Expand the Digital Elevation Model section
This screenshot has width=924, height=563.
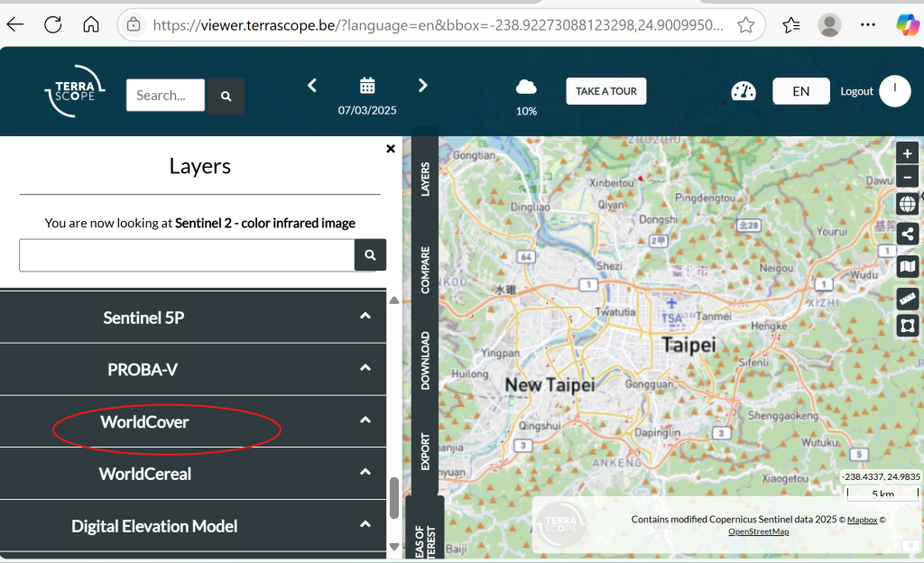tap(193, 526)
